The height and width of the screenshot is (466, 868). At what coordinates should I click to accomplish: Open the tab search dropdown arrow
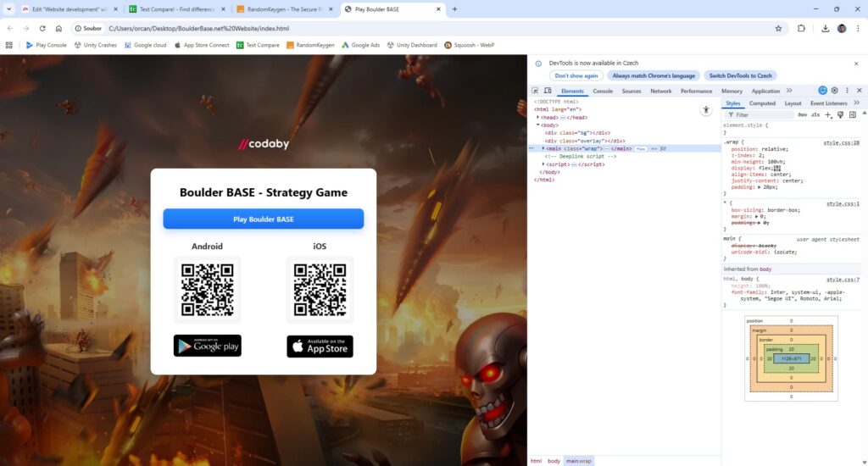click(8, 8)
